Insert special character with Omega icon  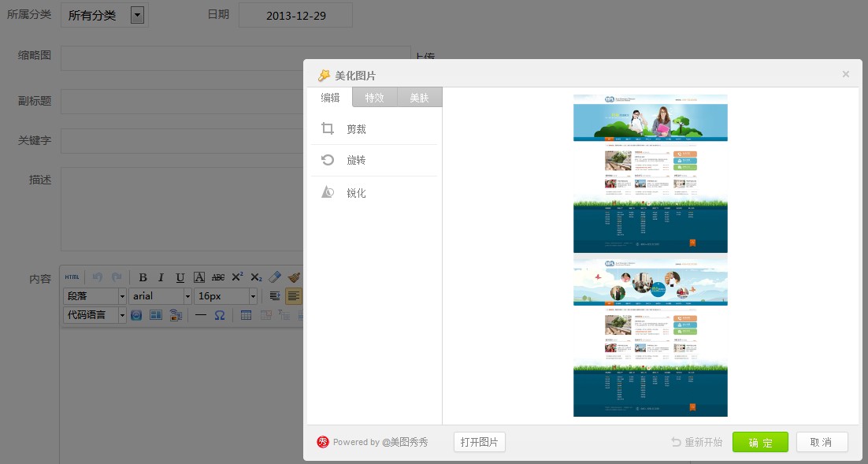coord(220,315)
